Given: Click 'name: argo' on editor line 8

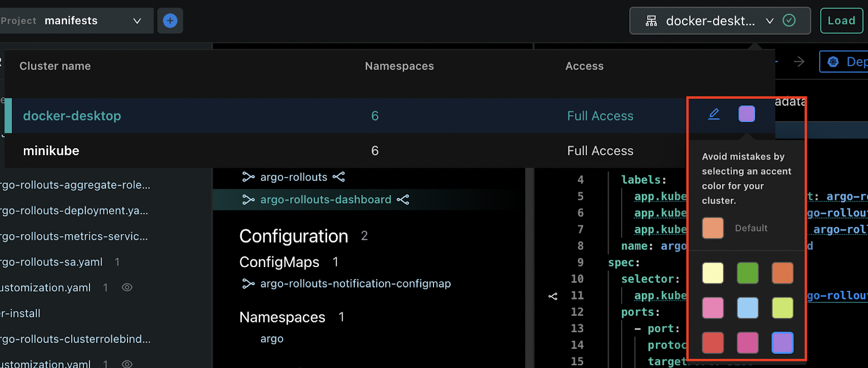Looking at the screenshot, I should [x=654, y=246].
